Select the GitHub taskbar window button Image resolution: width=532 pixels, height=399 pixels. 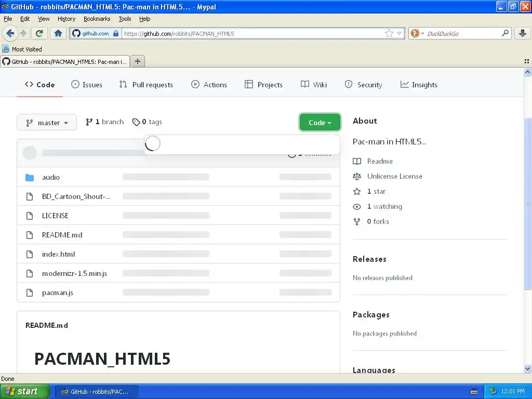[x=96, y=392]
